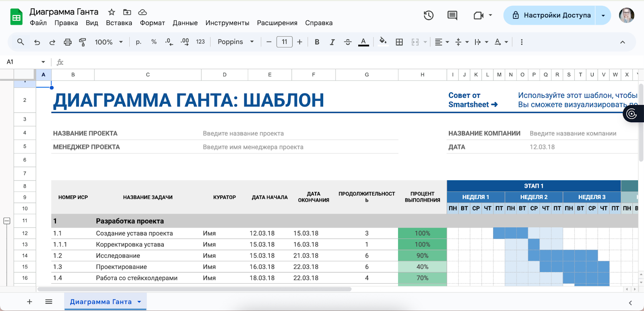Toggle bold formatting
The width and height of the screenshot is (644, 311).
pyautogui.click(x=317, y=42)
